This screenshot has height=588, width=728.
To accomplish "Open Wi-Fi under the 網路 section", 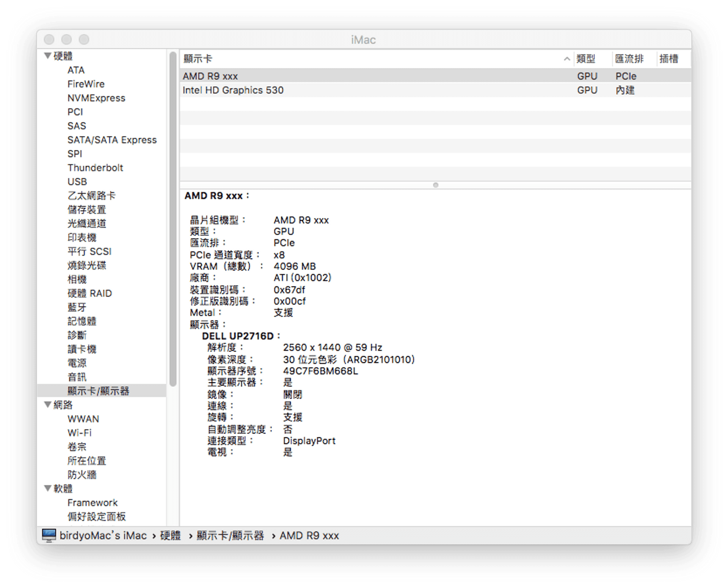I will click(79, 433).
